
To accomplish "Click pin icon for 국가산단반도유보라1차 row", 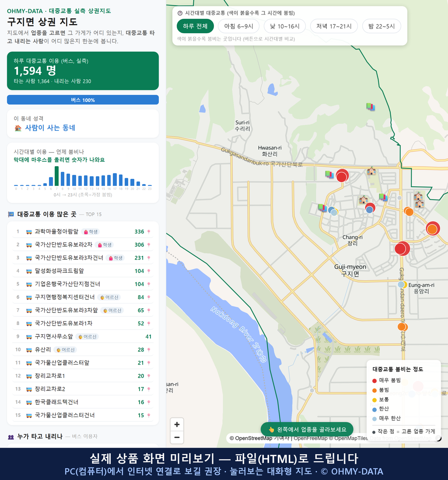I will (x=149, y=323).
